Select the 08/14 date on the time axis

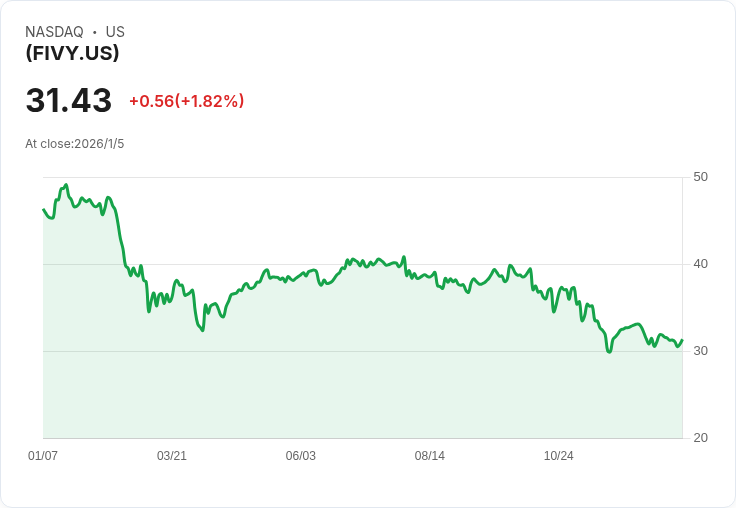430,456
